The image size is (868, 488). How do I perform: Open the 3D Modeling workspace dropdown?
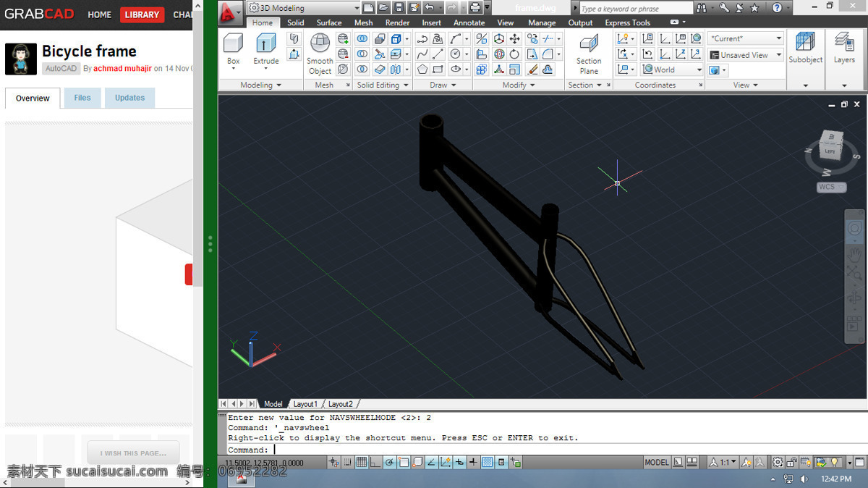[x=303, y=8]
